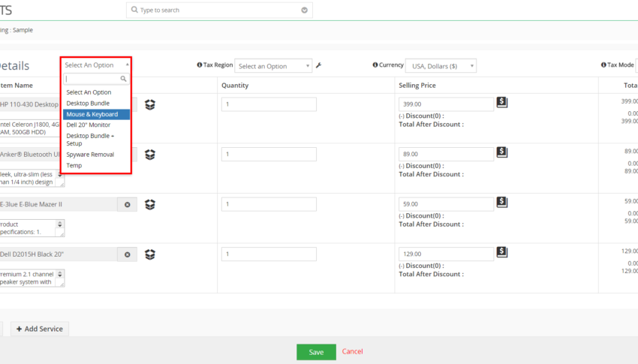Click the Add Service button

click(40, 329)
